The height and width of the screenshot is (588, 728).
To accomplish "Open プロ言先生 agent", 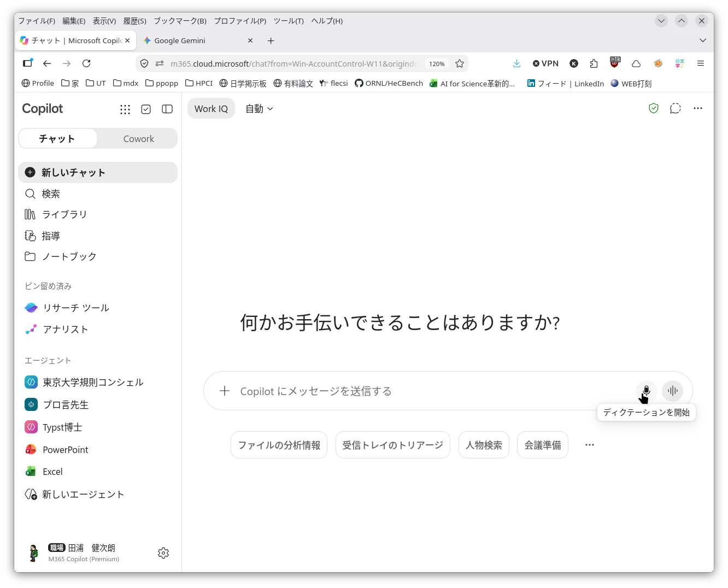I will click(98, 404).
